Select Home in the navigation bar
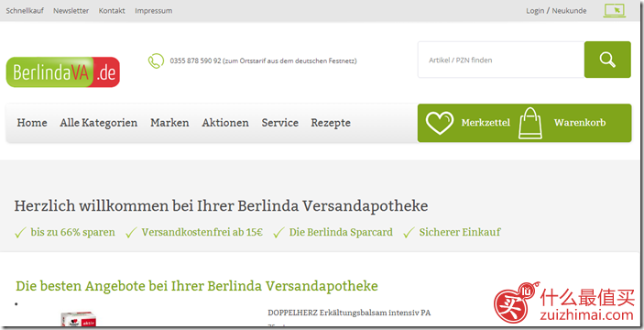 point(32,123)
